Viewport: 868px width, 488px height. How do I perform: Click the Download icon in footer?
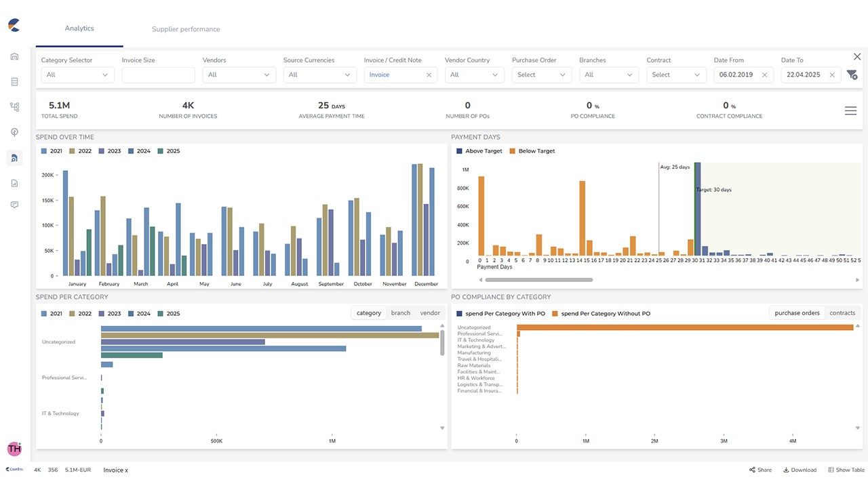(x=800, y=470)
